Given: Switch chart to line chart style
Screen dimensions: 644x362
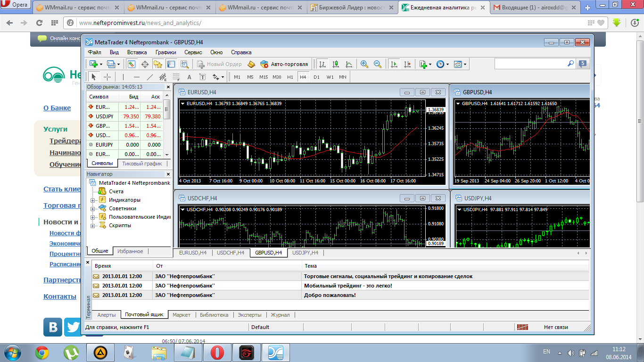Looking at the screenshot, I should (x=349, y=64).
